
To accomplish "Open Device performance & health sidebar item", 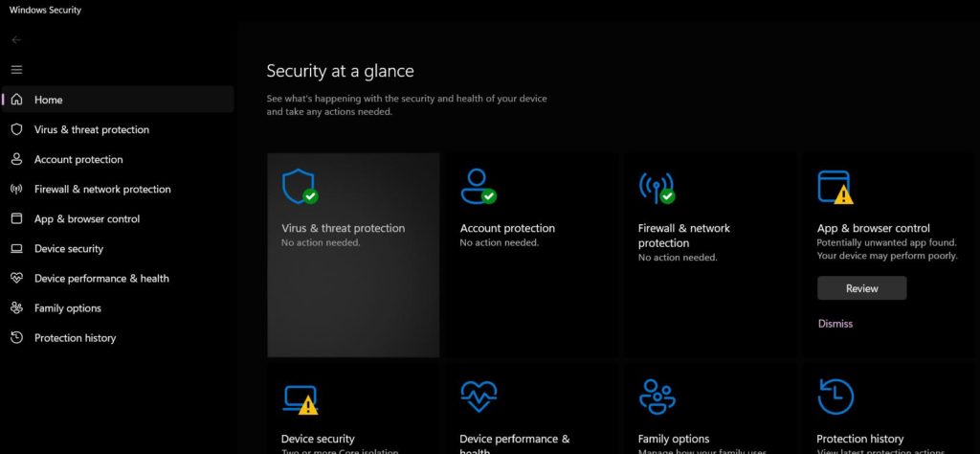I will (x=101, y=279).
